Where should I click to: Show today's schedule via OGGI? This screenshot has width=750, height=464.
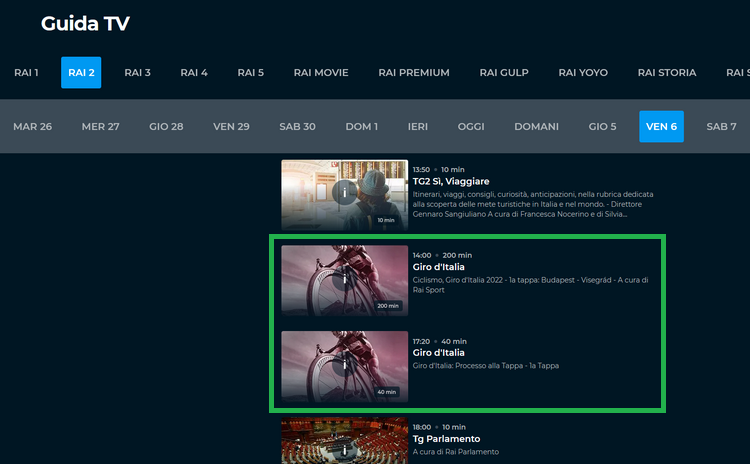(471, 127)
